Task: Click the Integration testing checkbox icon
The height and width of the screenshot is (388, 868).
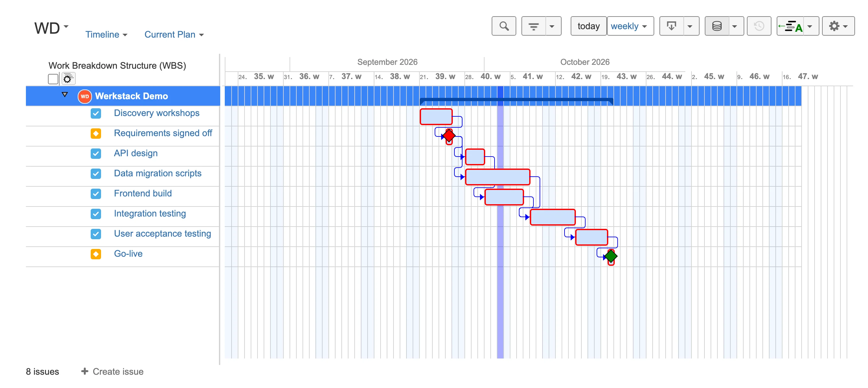Action: 96,214
